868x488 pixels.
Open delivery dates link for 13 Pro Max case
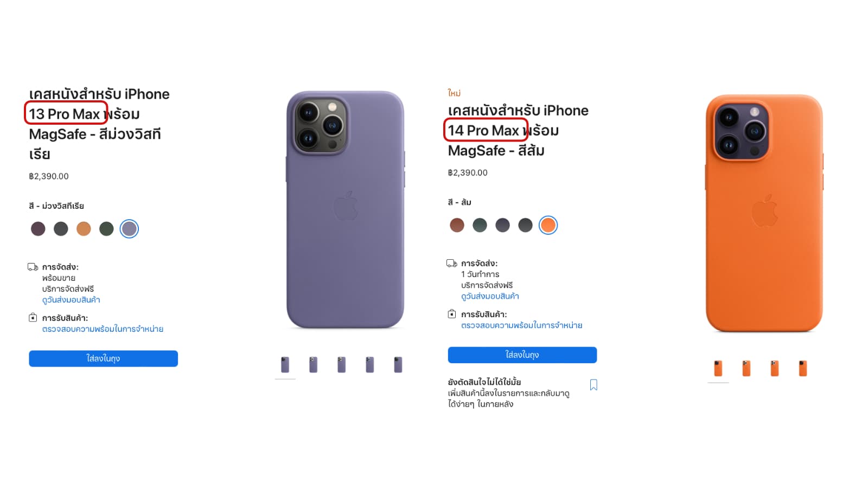pyautogui.click(x=71, y=300)
